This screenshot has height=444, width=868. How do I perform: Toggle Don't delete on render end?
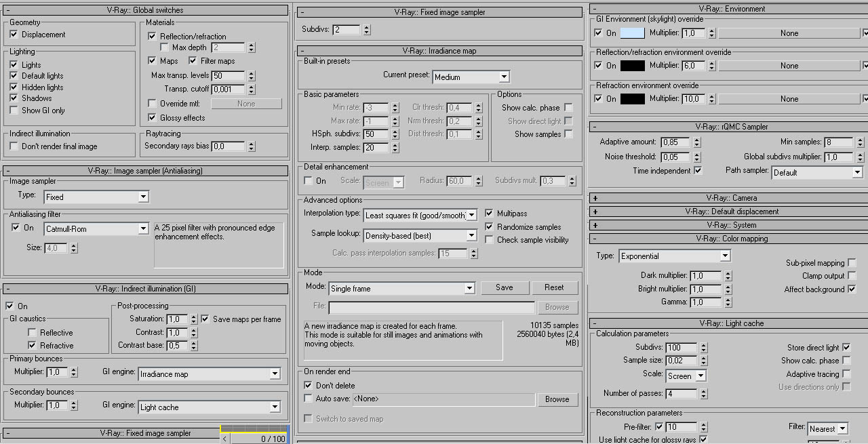click(x=309, y=386)
